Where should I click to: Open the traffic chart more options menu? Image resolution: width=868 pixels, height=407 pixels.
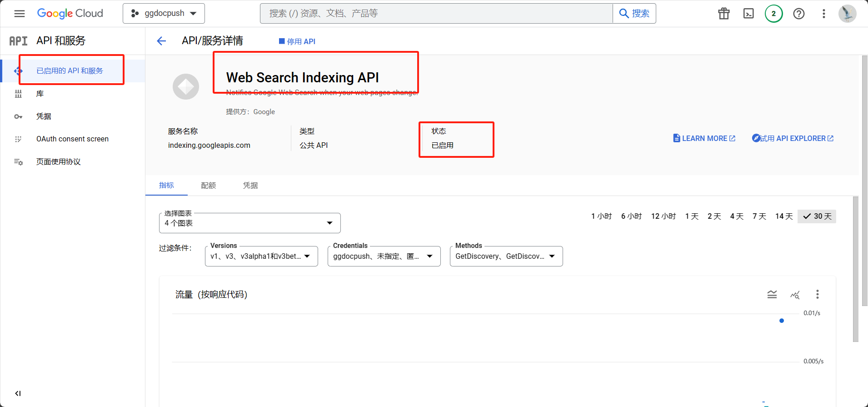click(818, 294)
